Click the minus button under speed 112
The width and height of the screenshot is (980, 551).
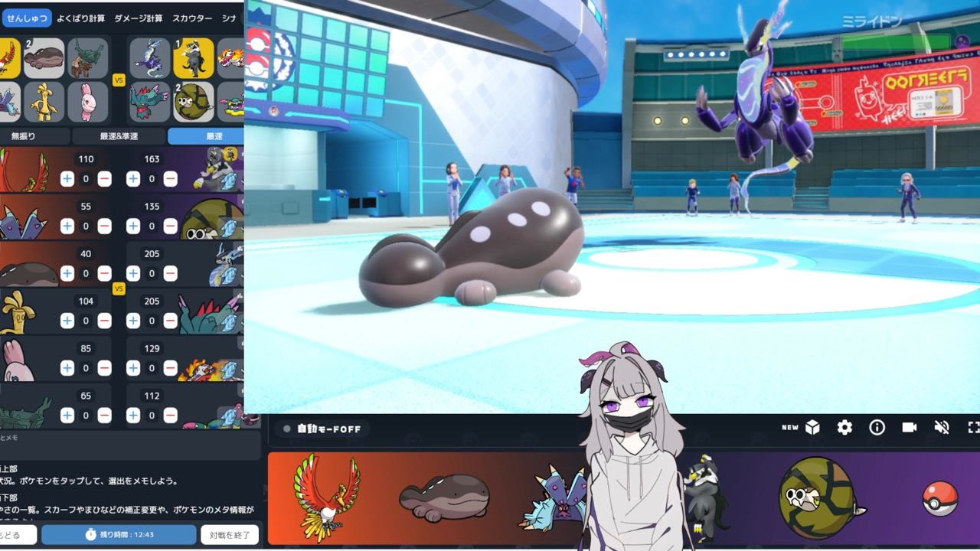(x=171, y=416)
